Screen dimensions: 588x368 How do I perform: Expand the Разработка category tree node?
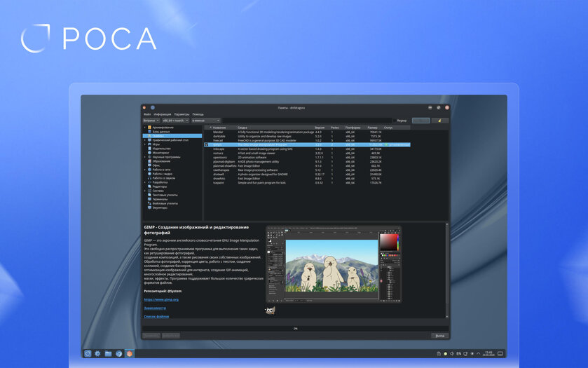(x=145, y=182)
